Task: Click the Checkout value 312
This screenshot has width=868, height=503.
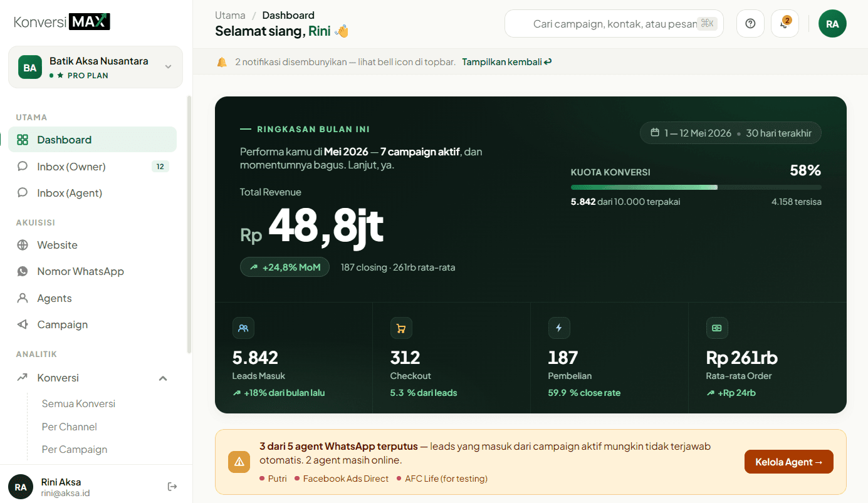Action: (x=405, y=358)
